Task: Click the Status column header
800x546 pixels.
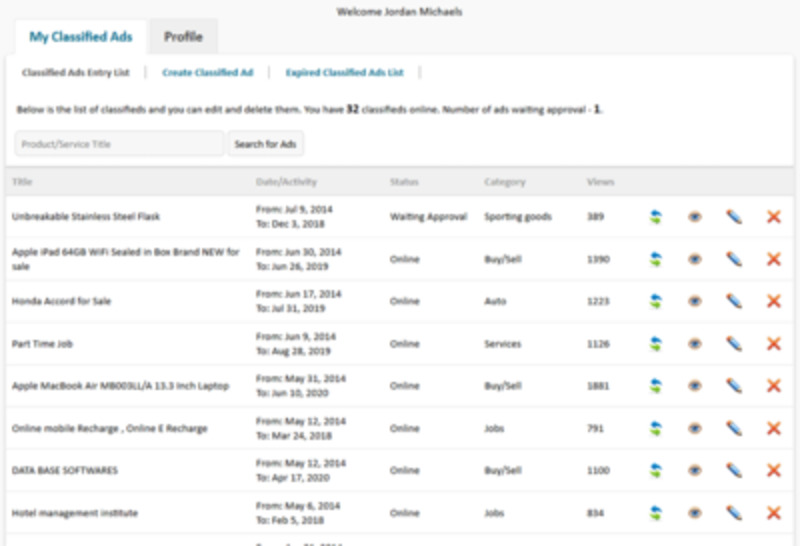Action: point(404,182)
